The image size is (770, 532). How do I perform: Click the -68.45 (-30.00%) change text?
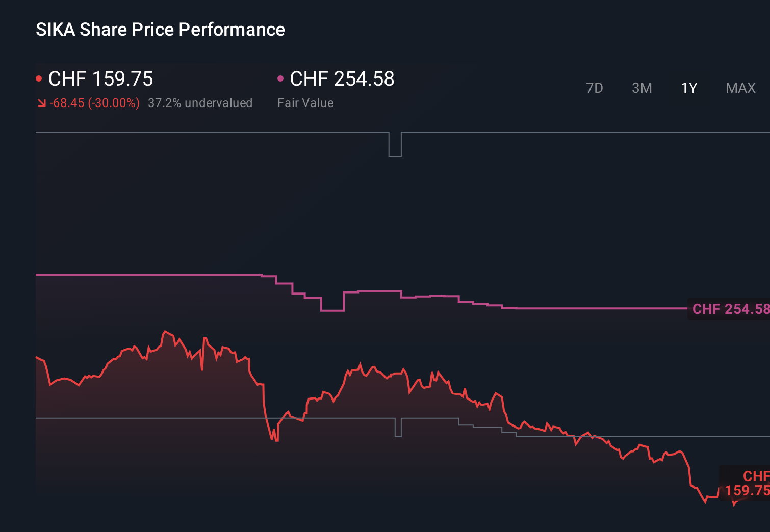point(94,102)
